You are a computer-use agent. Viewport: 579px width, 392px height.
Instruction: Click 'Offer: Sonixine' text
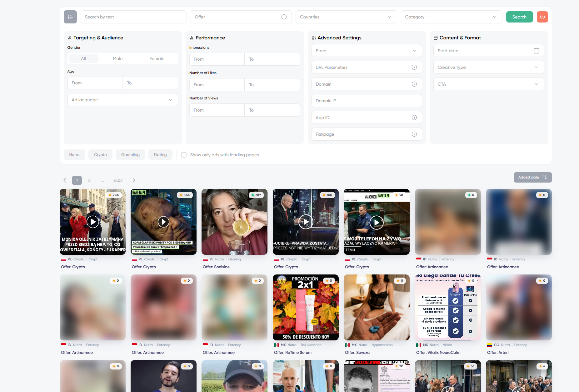(x=216, y=267)
